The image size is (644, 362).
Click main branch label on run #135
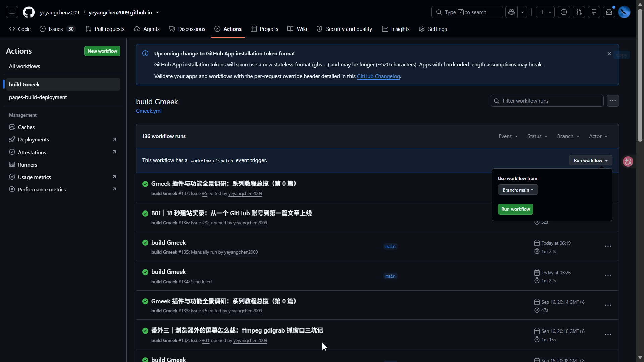[390, 247]
